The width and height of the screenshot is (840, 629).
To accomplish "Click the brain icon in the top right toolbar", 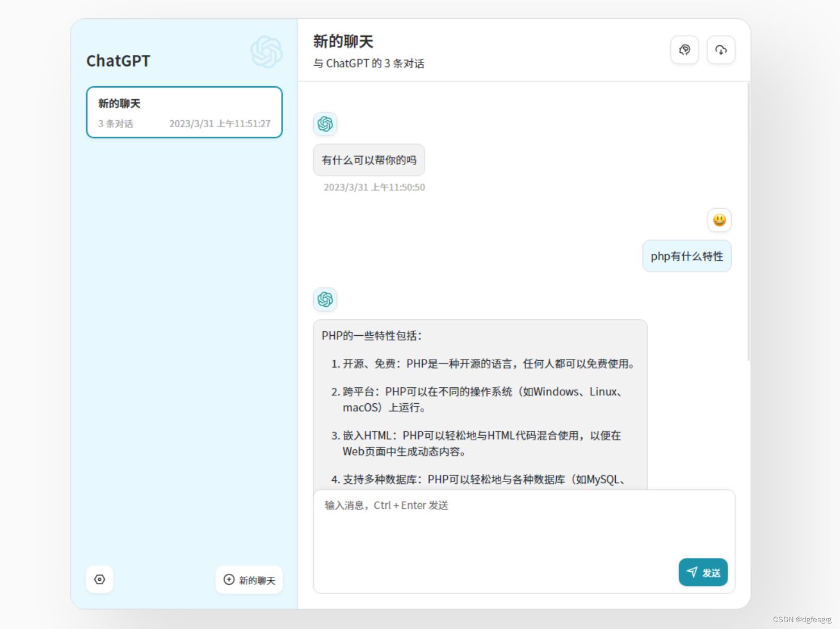I will click(685, 50).
